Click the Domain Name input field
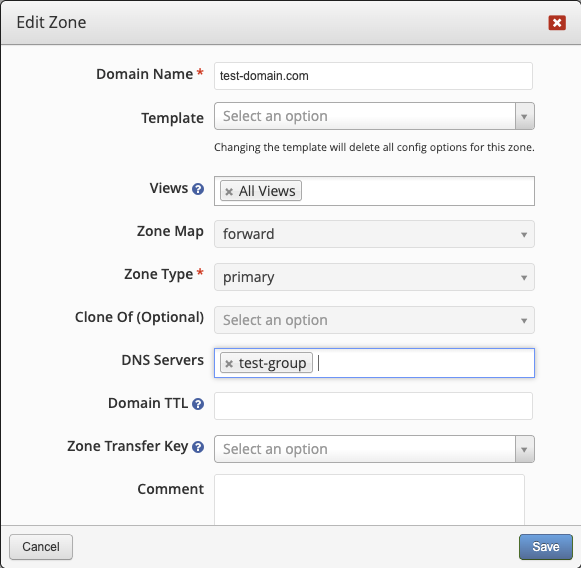This screenshot has width=581, height=568. [x=374, y=76]
